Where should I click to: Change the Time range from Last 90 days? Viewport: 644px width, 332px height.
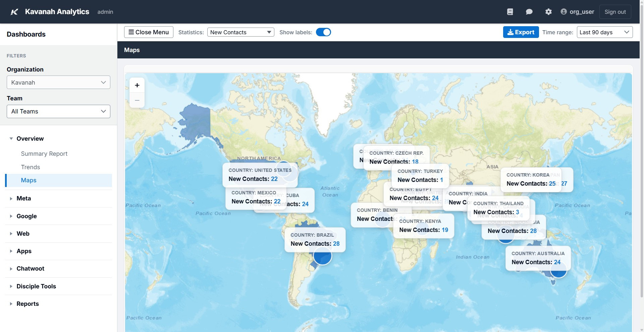(x=604, y=32)
